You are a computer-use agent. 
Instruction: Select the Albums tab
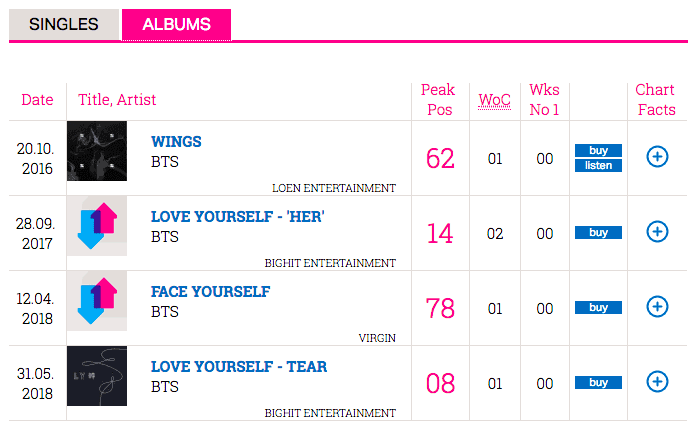click(x=176, y=24)
